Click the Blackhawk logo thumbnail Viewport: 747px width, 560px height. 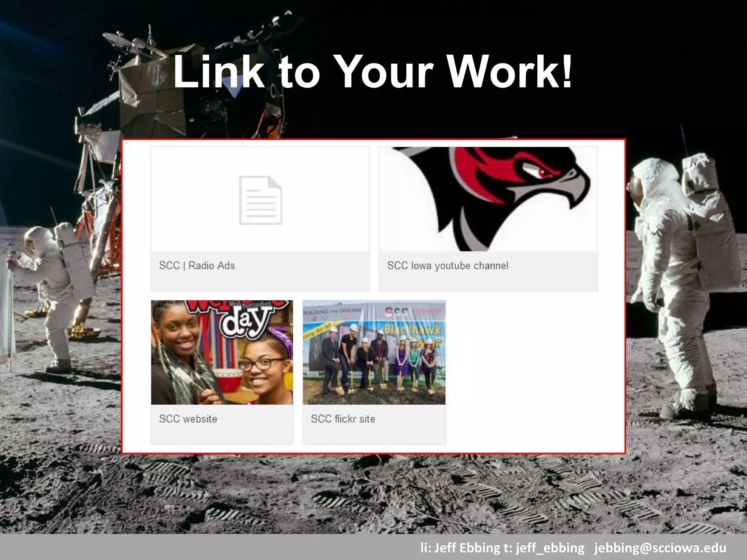(488, 199)
